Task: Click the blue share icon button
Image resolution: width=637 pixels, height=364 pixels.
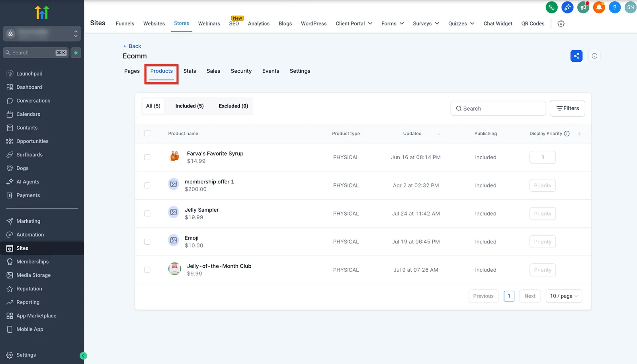Action: 576,56
